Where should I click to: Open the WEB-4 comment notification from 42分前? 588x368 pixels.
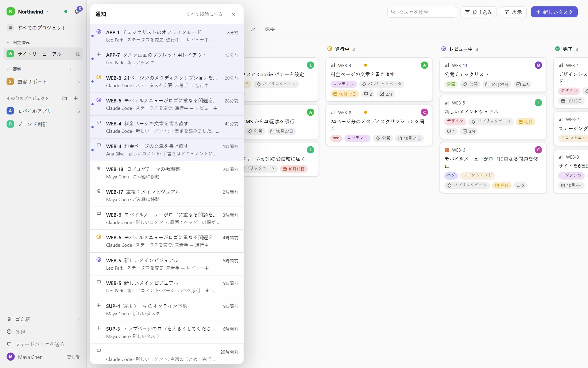[x=167, y=127]
